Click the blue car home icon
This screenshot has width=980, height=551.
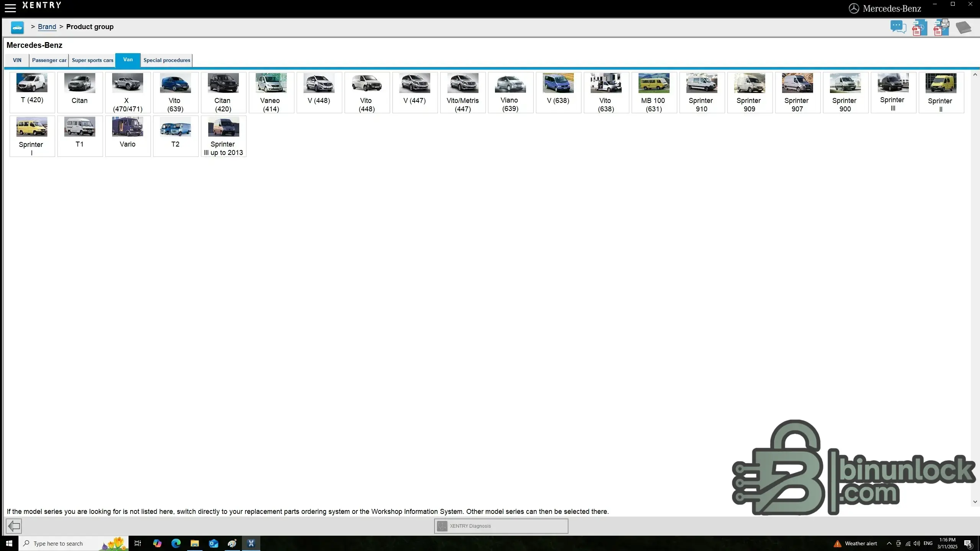click(x=17, y=27)
